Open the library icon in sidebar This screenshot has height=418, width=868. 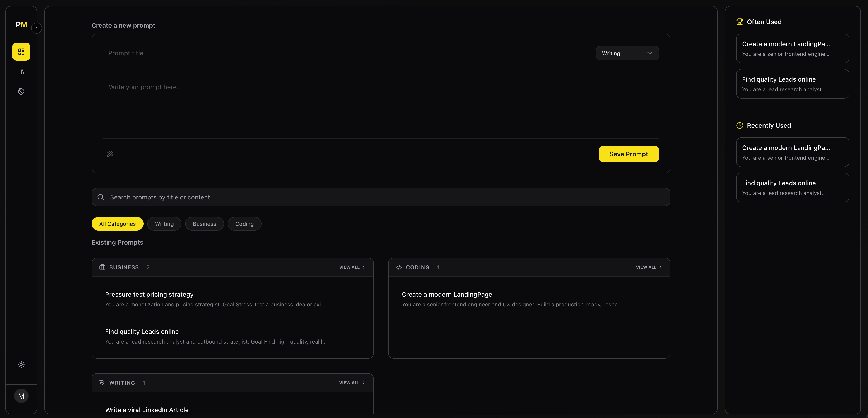21,72
